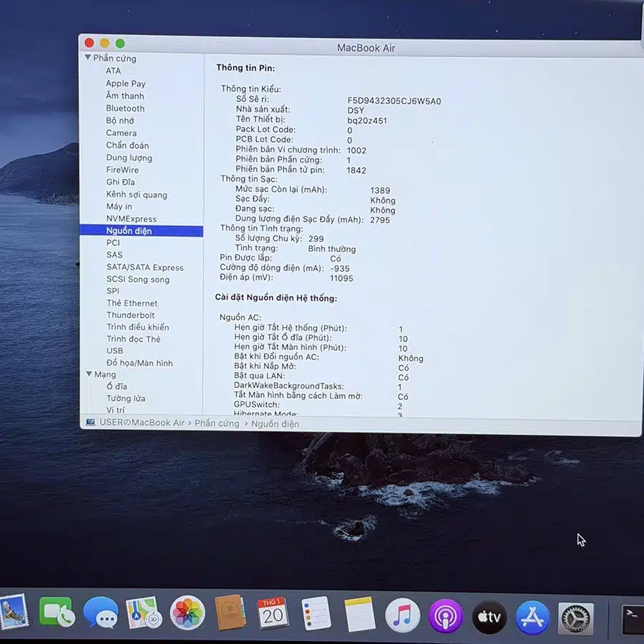This screenshot has height=644, width=644.
Task: Launch the Music app from dock
Action: [402, 615]
